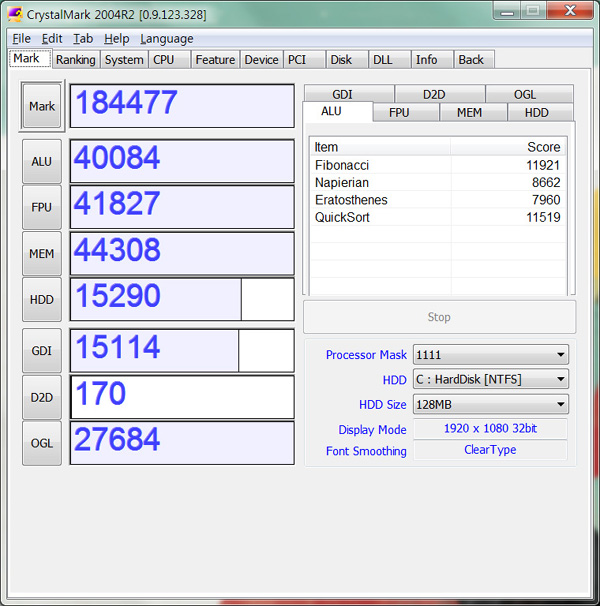Select the ALU results tab

point(338,111)
